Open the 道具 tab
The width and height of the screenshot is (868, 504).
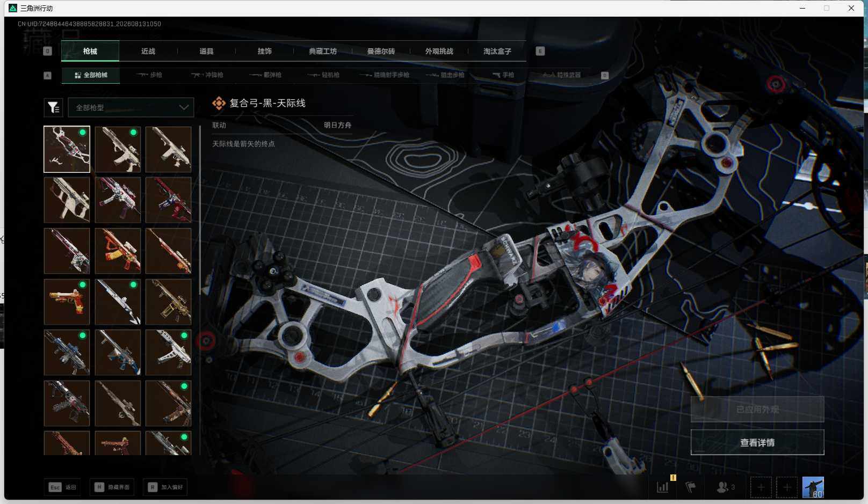(206, 51)
